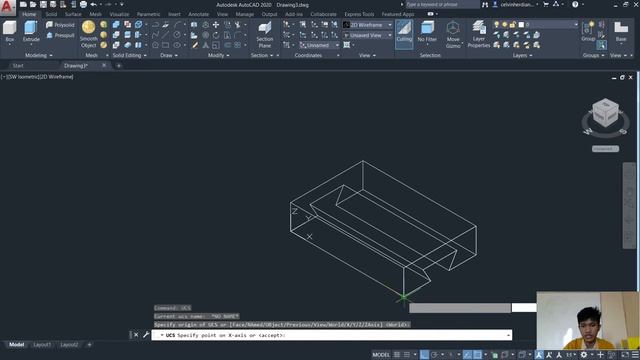This screenshot has height=360, width=640.
Task: Click the Help question mark icon
Action: point(575,4)
